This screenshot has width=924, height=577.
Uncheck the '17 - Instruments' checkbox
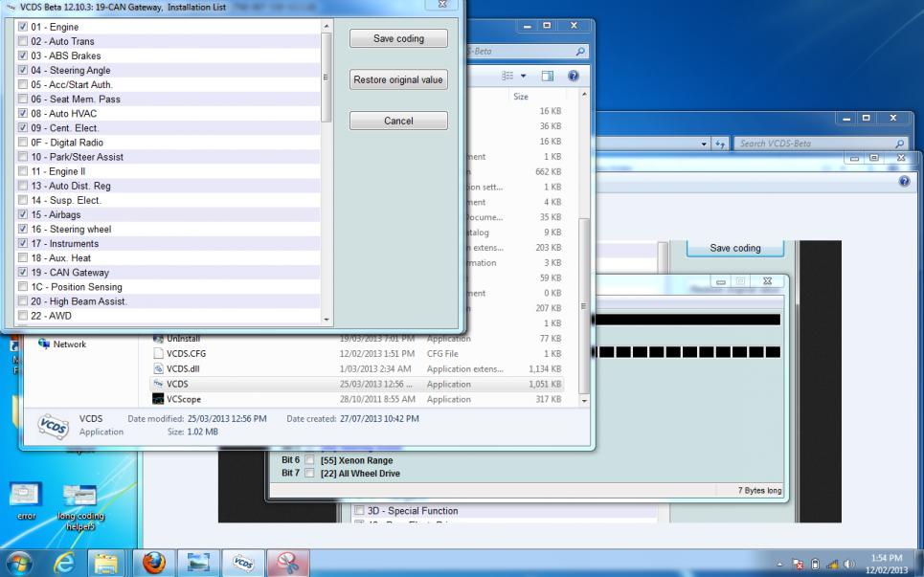(x=23, y=243)
